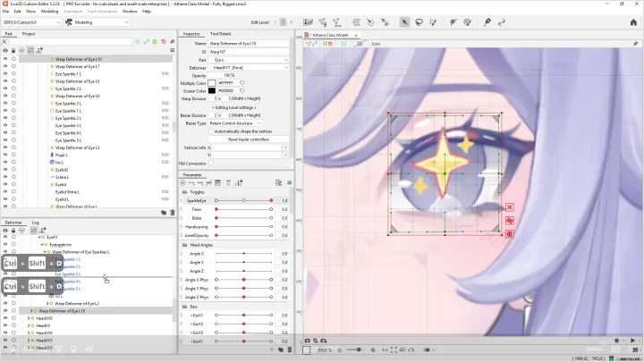Click the mesh edit tool icon
644x362 pixels.
pyautogui.click(x=323, y=22)
